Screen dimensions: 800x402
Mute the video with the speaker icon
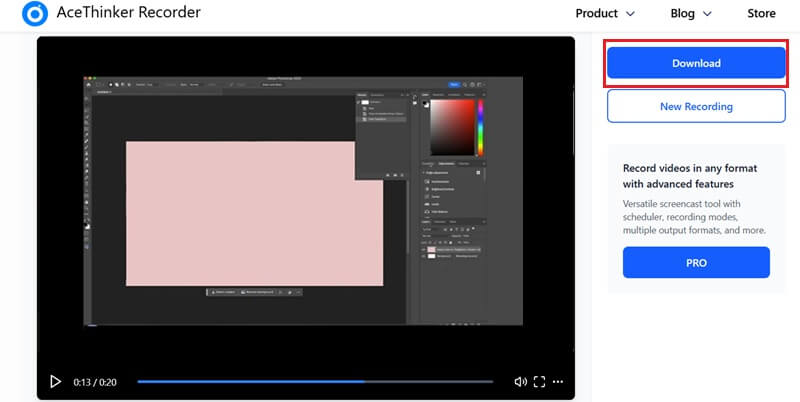[x=520, y=381]
